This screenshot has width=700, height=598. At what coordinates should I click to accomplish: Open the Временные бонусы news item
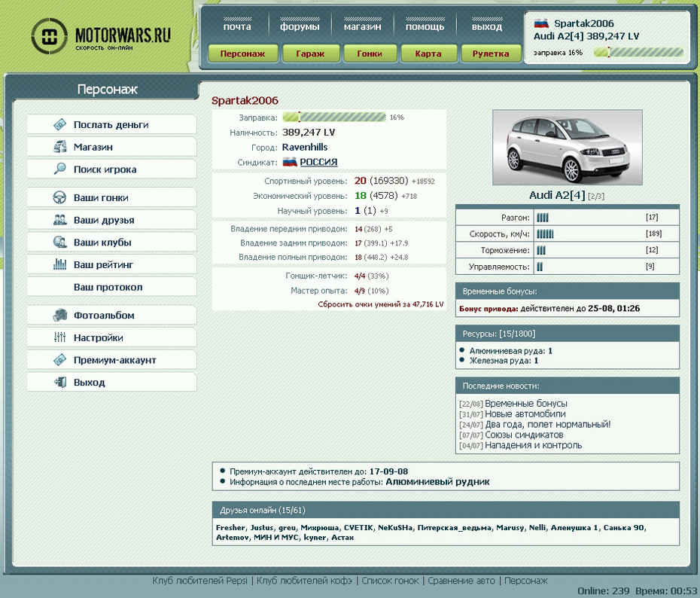point(526,403)
